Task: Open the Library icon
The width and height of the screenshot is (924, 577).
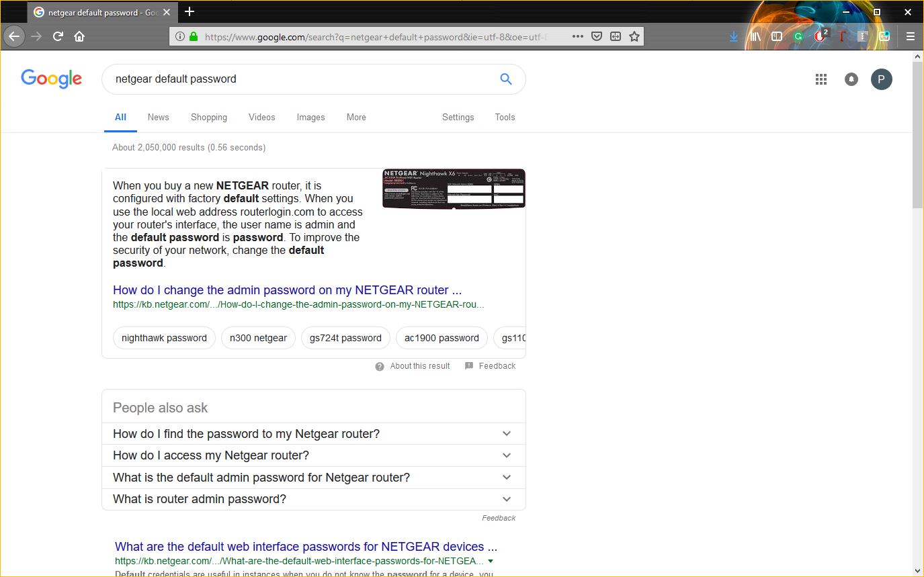Action: coord(755,36)
